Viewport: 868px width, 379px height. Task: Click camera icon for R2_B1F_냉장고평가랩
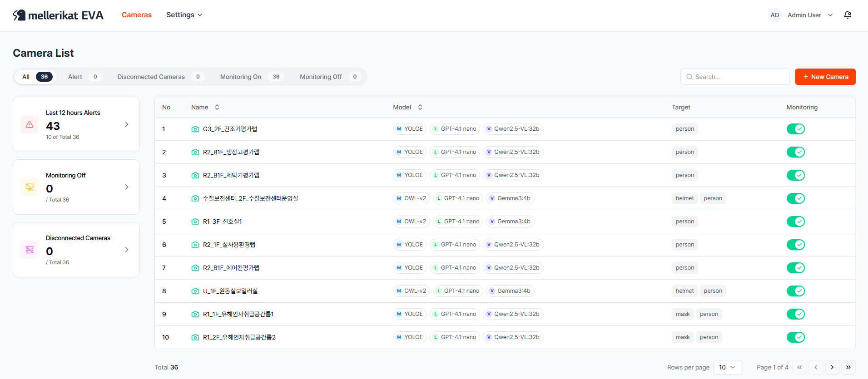195,152
